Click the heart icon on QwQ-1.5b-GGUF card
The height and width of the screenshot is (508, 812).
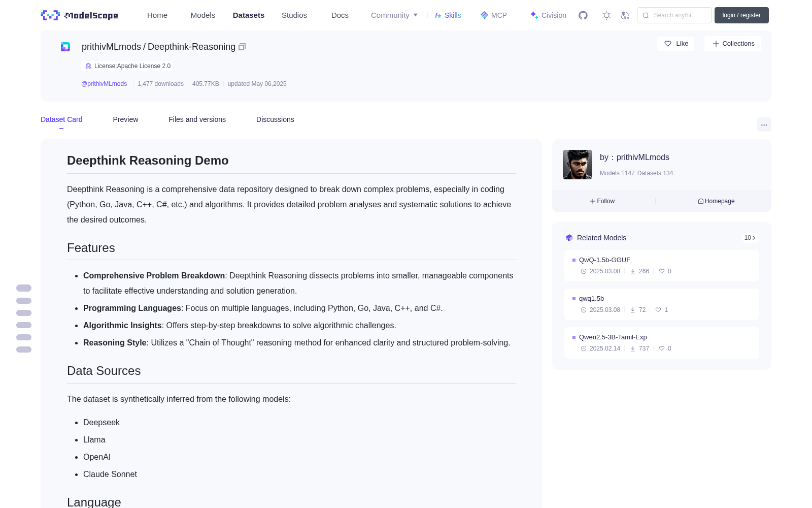(662, 271)
